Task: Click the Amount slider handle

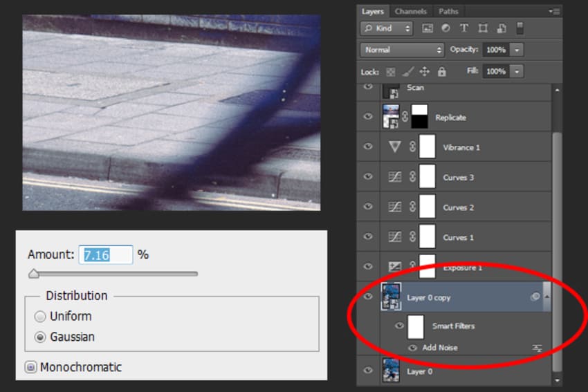Action: pos(34,274)
